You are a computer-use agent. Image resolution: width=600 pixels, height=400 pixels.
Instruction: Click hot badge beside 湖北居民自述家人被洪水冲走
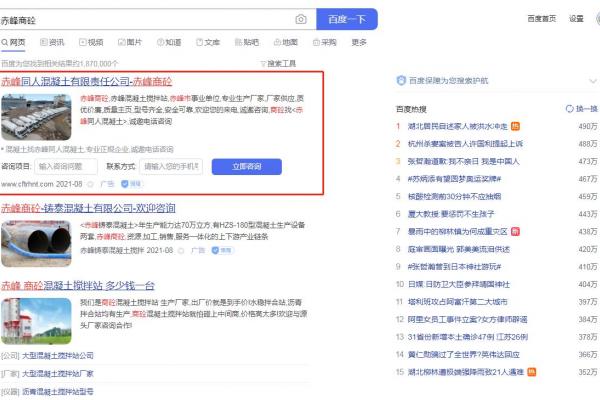click(515, 126)
